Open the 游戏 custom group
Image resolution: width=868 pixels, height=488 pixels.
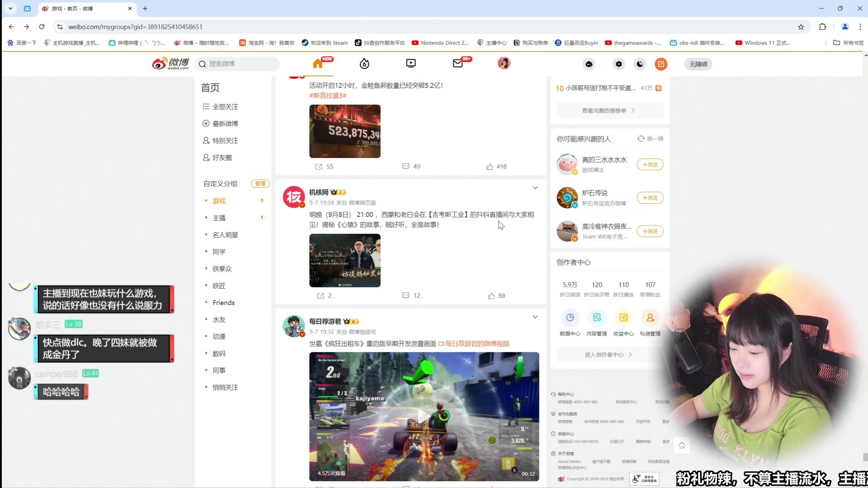coord(219,201)
